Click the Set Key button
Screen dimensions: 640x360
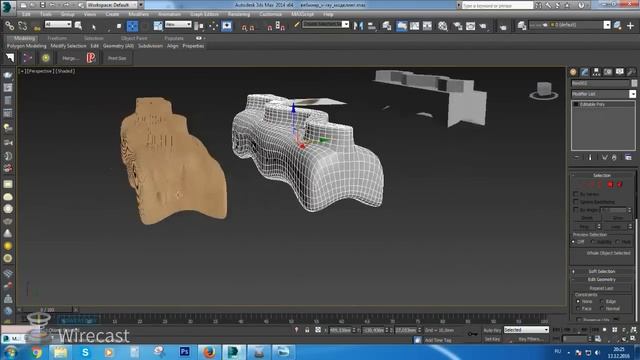492,339
